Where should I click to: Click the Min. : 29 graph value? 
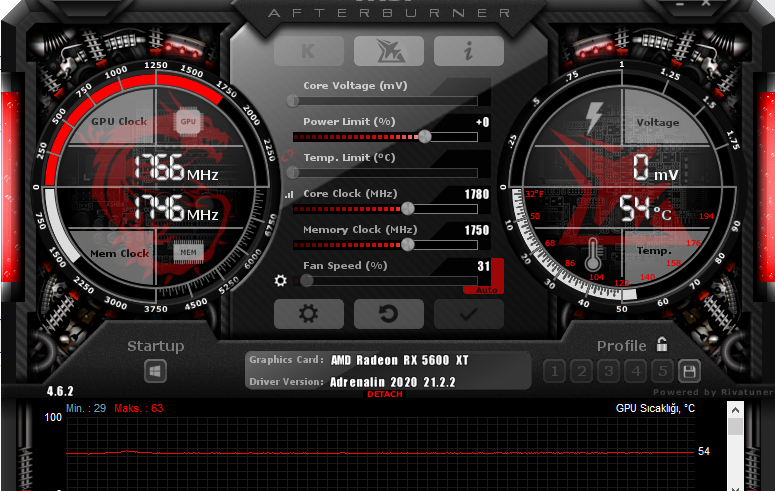tap(86, 408)
